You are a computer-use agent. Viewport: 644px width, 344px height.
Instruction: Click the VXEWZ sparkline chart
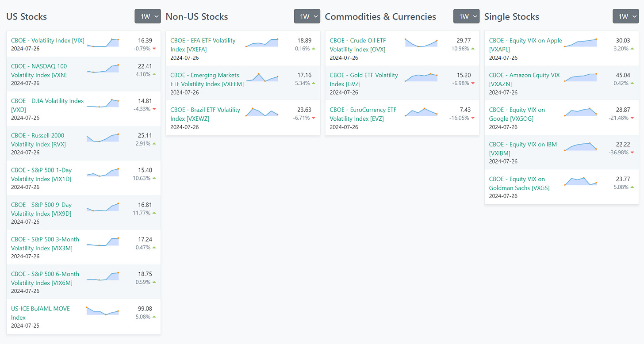[262, 112]
